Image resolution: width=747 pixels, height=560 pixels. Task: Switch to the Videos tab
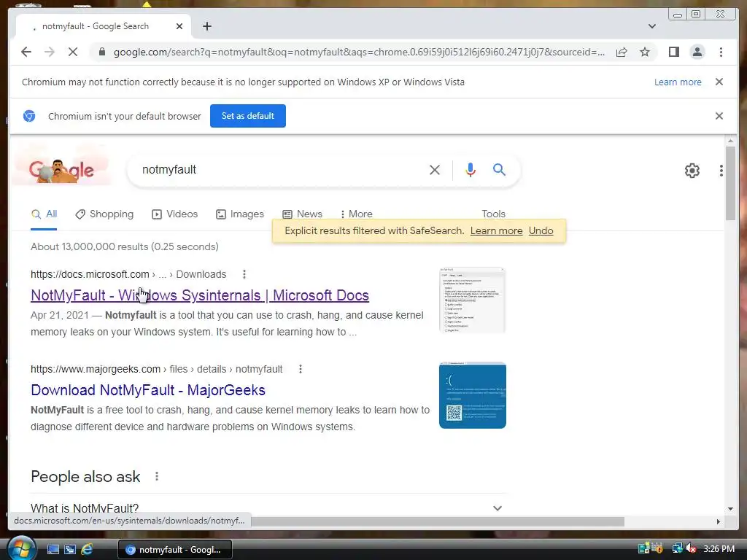click(174, 214)
